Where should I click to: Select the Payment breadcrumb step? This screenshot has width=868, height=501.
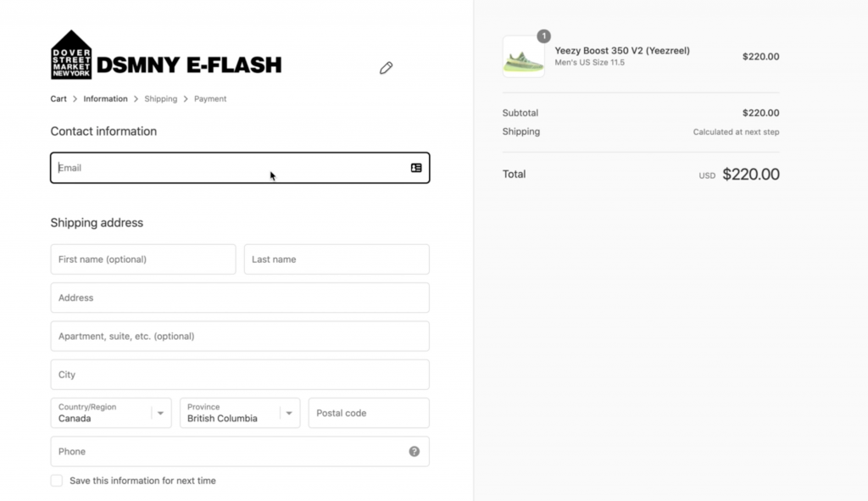210,98
